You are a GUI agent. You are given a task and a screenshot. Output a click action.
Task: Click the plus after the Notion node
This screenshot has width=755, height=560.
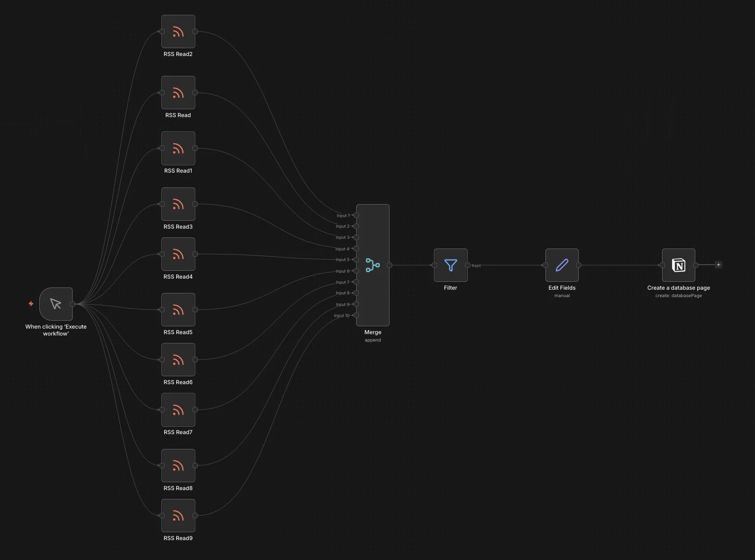point(718,265)
